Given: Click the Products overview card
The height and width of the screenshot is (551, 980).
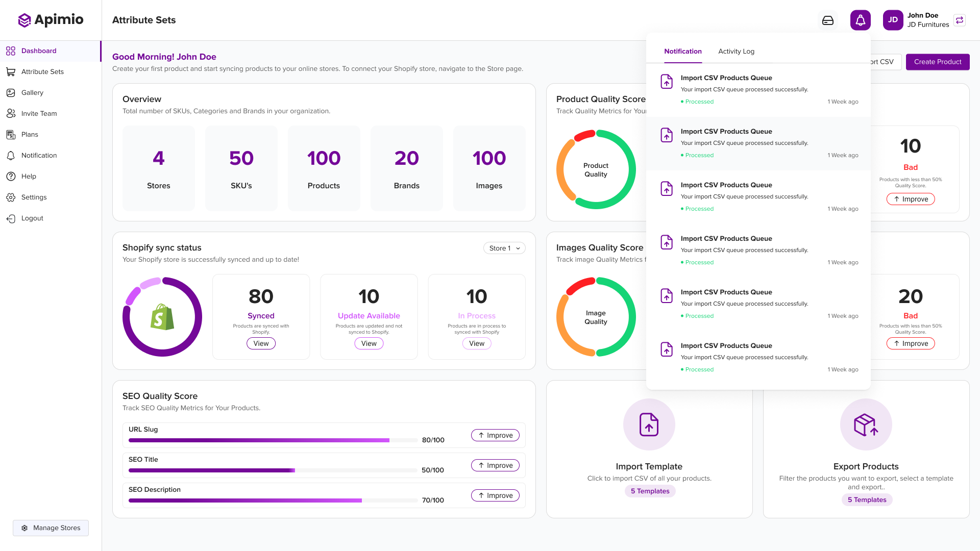Looking at the screenshot, I should pos(324,168).
